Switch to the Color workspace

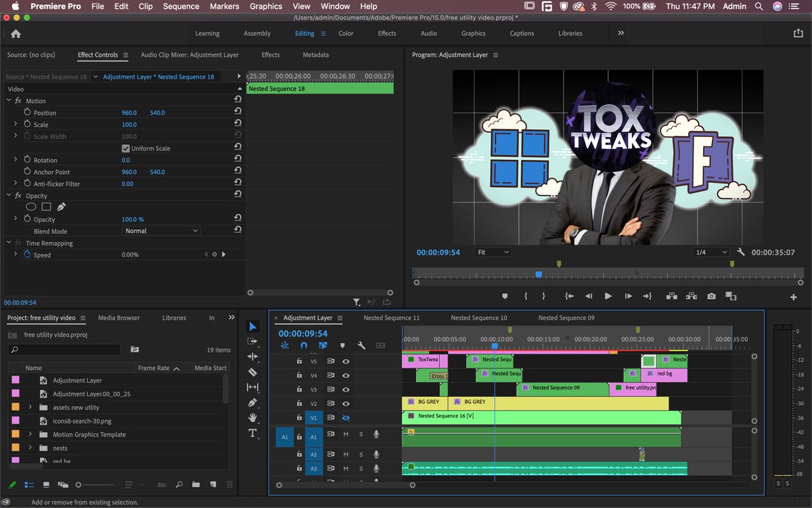pos(346,33)
